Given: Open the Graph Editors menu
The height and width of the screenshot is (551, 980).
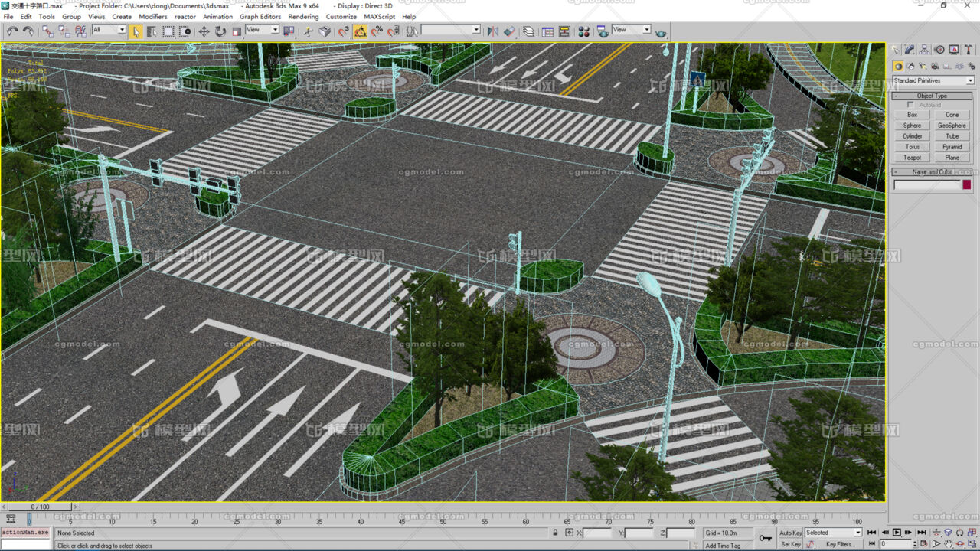Looking at the screenshot, I should 260,16.
